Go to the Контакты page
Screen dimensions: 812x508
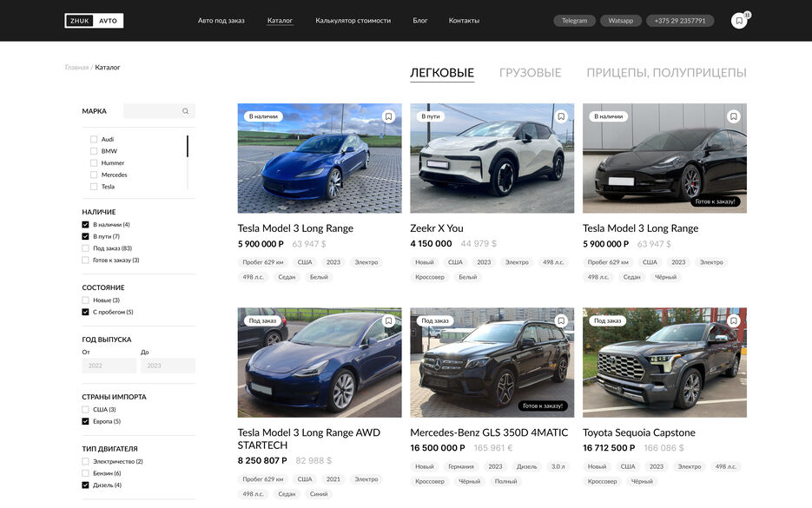464,21
